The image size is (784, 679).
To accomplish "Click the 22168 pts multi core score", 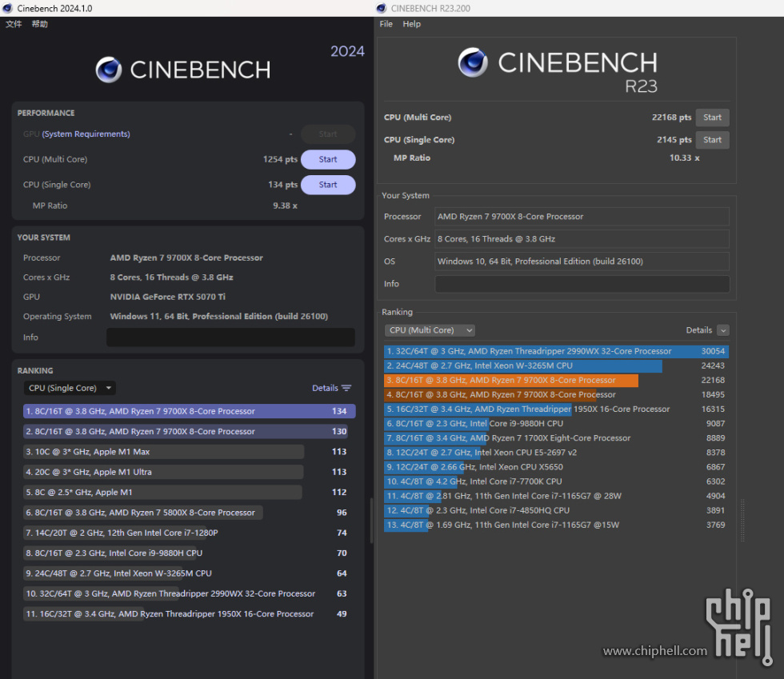I will (x=671, y=118).
